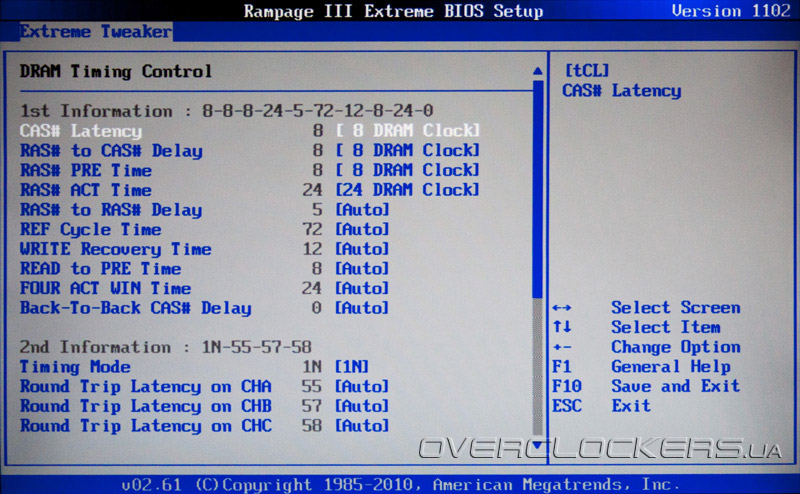Select WRITE Recovery Time setting
Viewport: 800px width, 494px height.
click(x=116, y=249)
